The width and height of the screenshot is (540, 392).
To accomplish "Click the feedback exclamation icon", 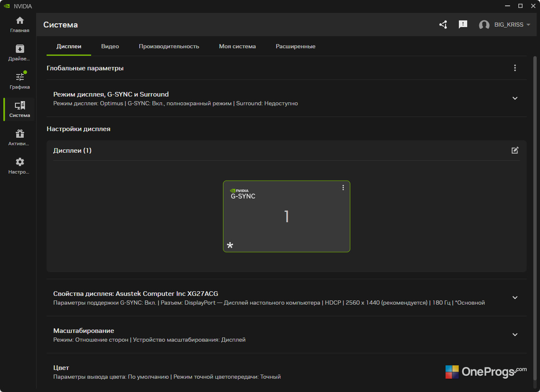I will pos(463,25).
